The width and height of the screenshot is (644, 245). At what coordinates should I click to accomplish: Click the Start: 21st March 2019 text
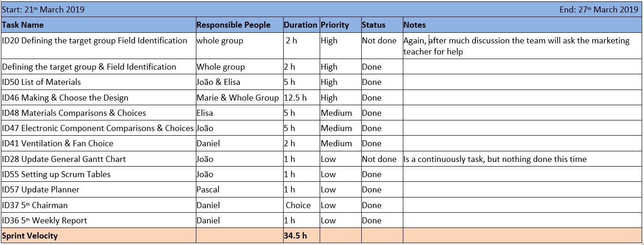click(43, 10)
